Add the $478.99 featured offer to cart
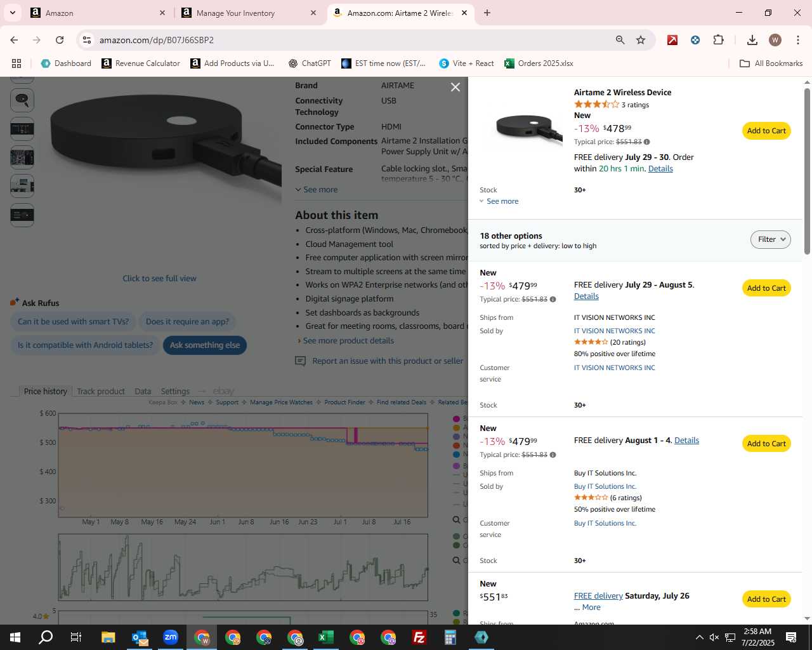This screenshot has height=650, width=812. 766,131
